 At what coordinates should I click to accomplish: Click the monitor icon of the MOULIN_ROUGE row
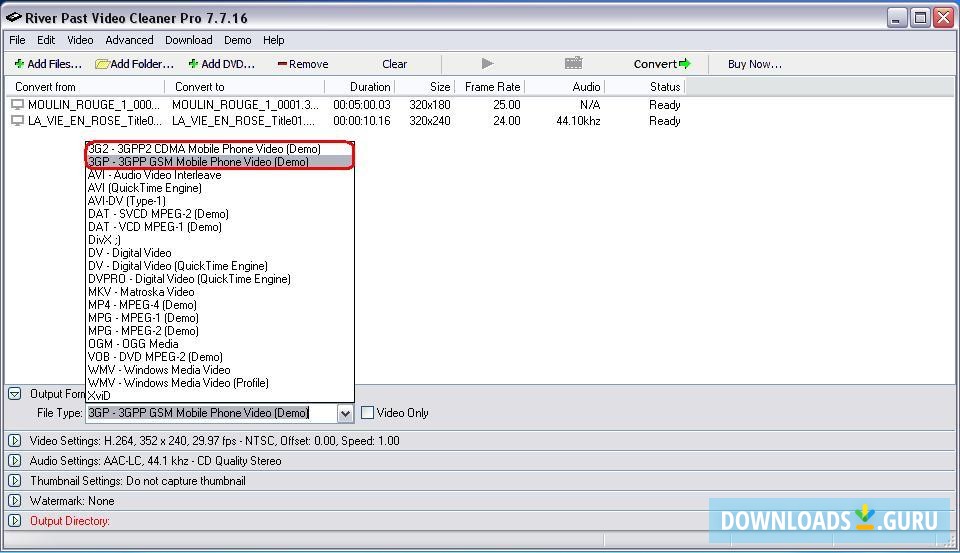point(17,105)
